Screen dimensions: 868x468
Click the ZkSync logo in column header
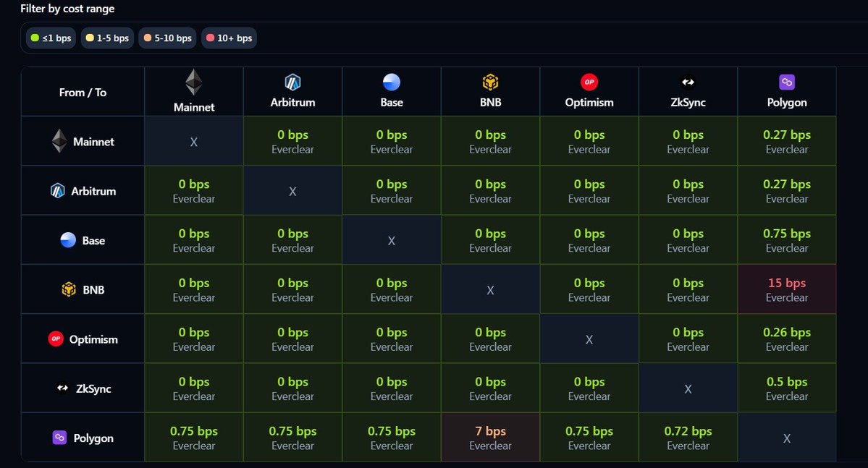(688, 82)
